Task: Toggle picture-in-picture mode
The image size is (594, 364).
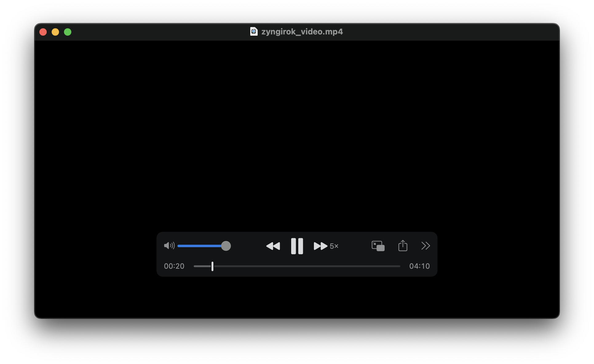Action: click(378, 246)
